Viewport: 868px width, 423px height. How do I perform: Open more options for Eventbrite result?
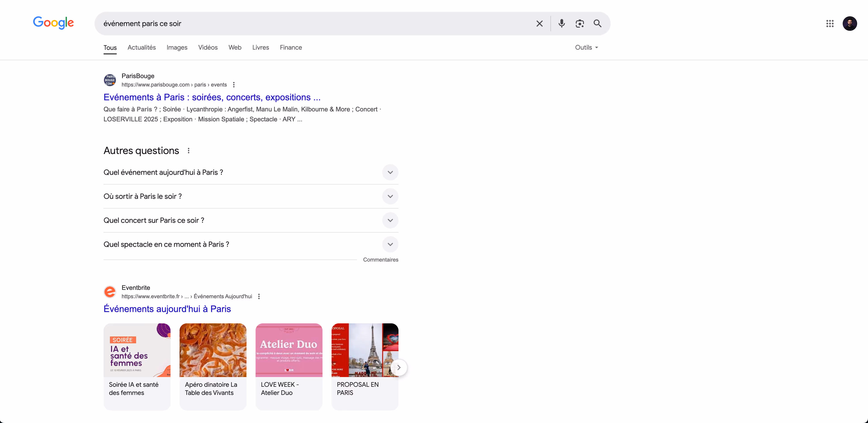click(x=259, y=296)
